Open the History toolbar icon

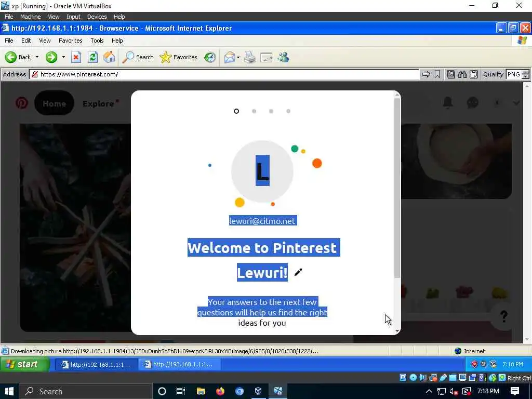[x=210, y=57]
